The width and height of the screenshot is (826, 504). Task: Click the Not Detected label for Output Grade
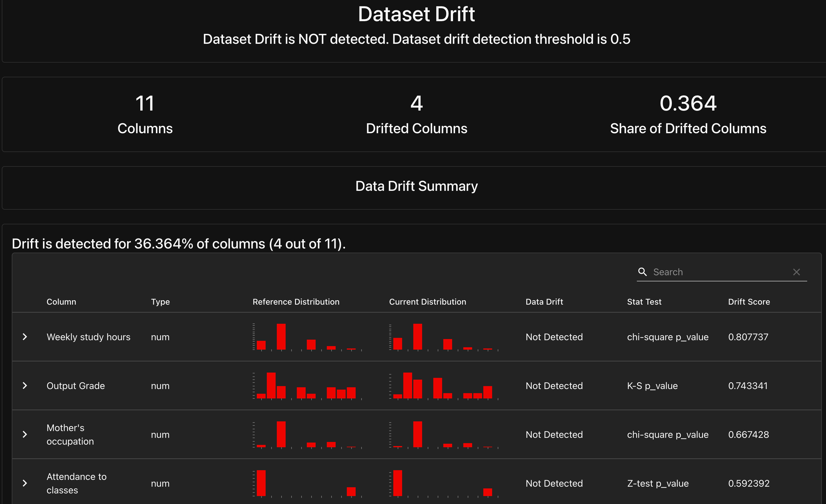coord(554,386)
